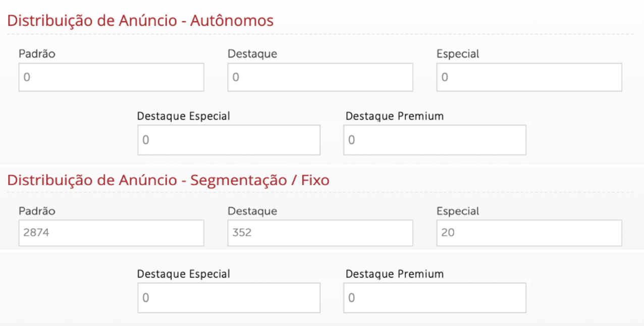This screenshot has width=644, height=326.
Task: Click the Destaque field in Autônomos section
Action: click(x=320, y=77)
